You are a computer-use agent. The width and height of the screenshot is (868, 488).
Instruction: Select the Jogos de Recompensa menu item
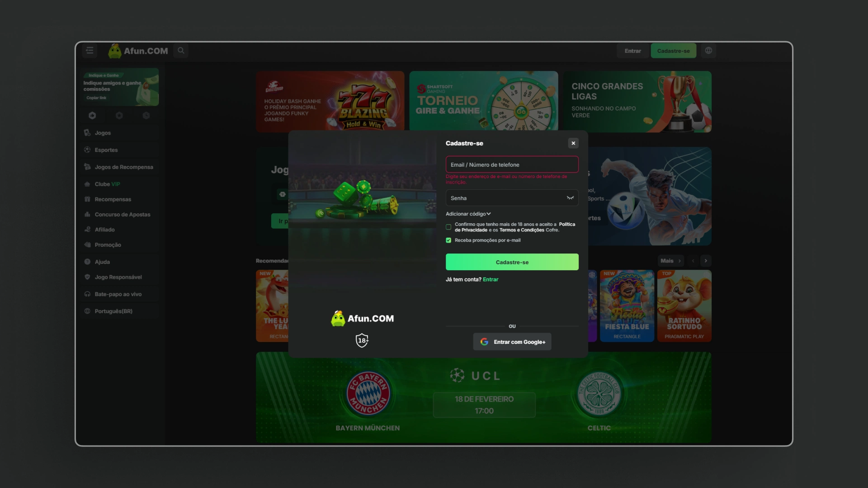[x=124, y=167]
